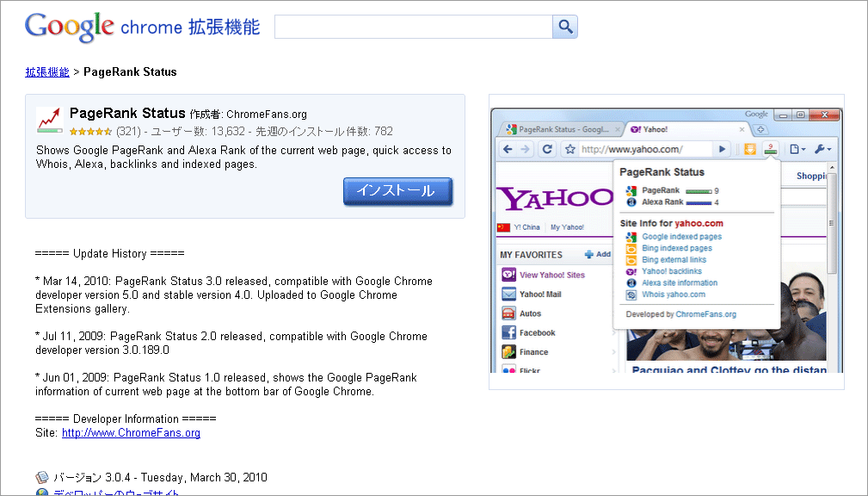Screen dimensions: 868x496
Task: Click the forward arrow in screenshot browser
Action: pyautogui.click(x=526, y=149)
